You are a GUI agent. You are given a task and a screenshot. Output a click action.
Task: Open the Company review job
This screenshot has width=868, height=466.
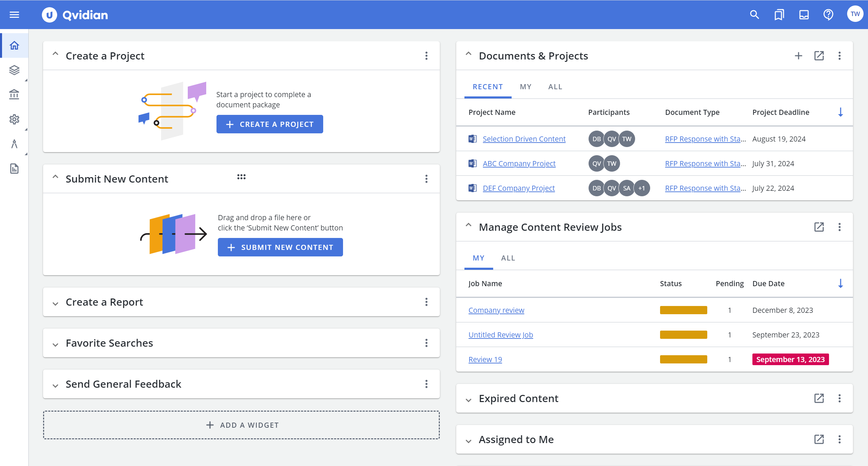pos(496,310)
